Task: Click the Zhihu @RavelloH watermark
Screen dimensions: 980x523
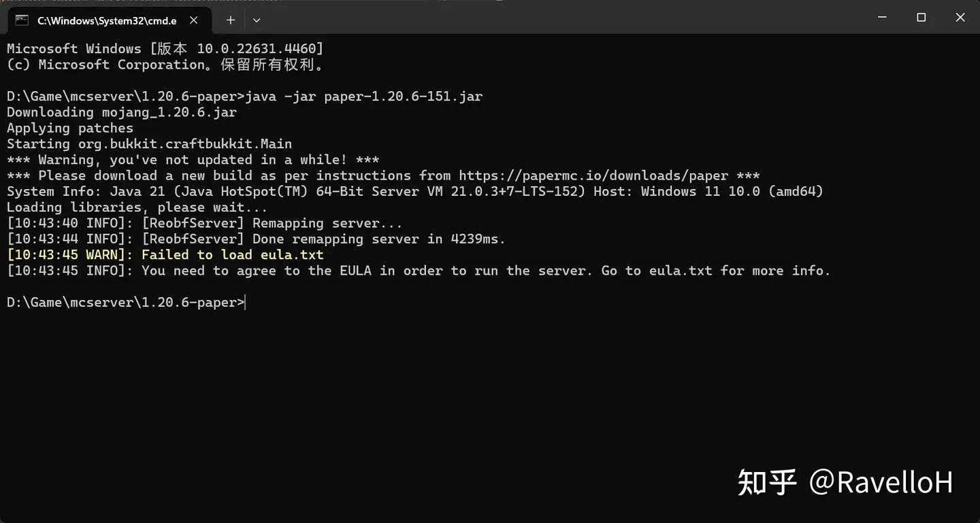Action: (845, 482)
